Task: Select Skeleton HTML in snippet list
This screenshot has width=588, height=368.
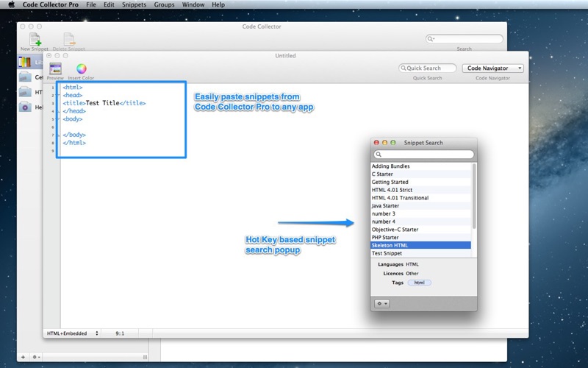Action: [x=421, y=245]
